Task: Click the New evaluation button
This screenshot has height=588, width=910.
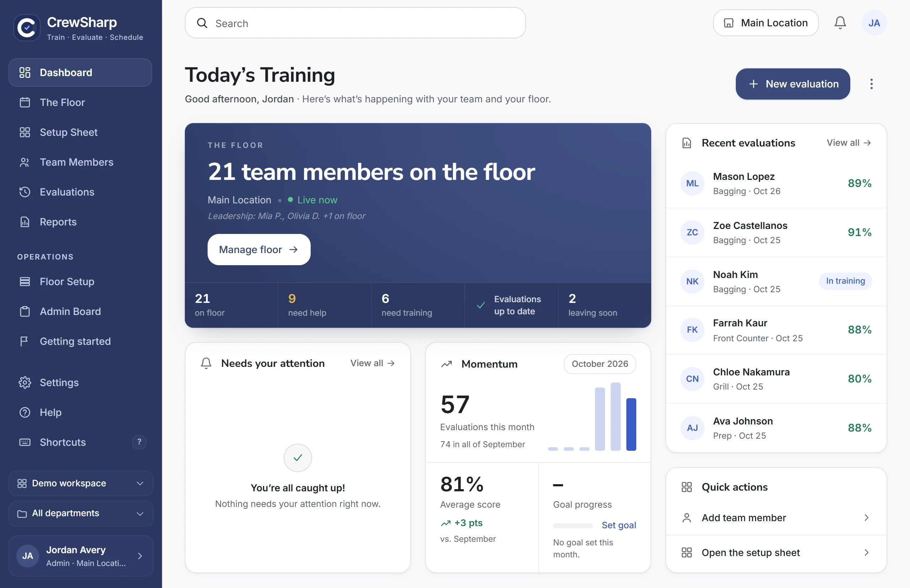Action: tap(792, 84)
